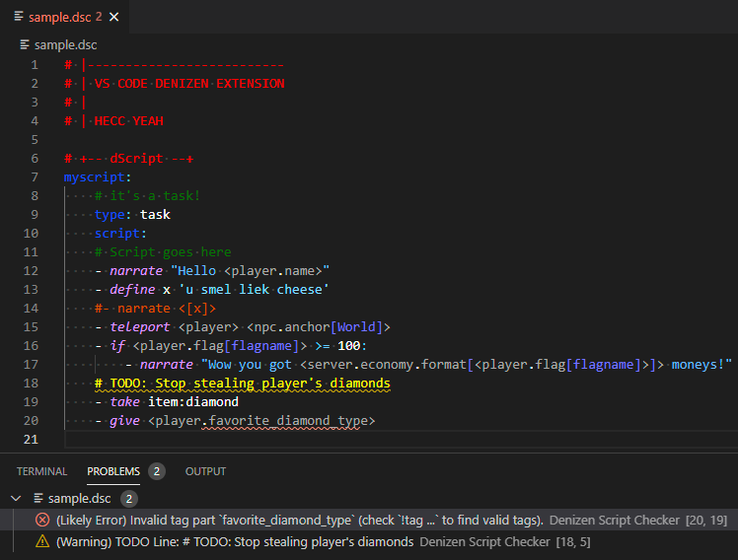The width and height of the screenshot is (738, 560).
Task: Collapse the sample.dsc group in Problems panel
Action: [x=15, y=498]
